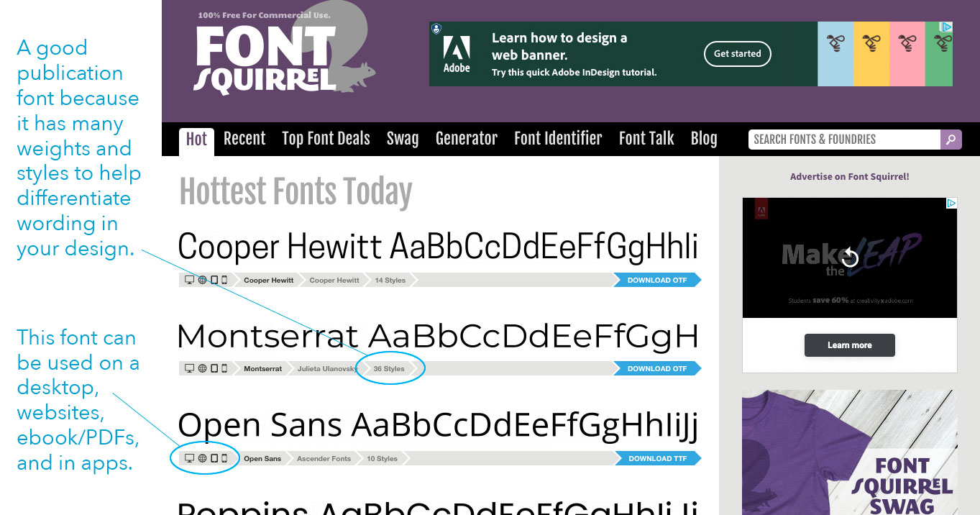Select the ebook icon under Montserrat
This screenshot has height=515, width=980.
[x=214, y=368]
